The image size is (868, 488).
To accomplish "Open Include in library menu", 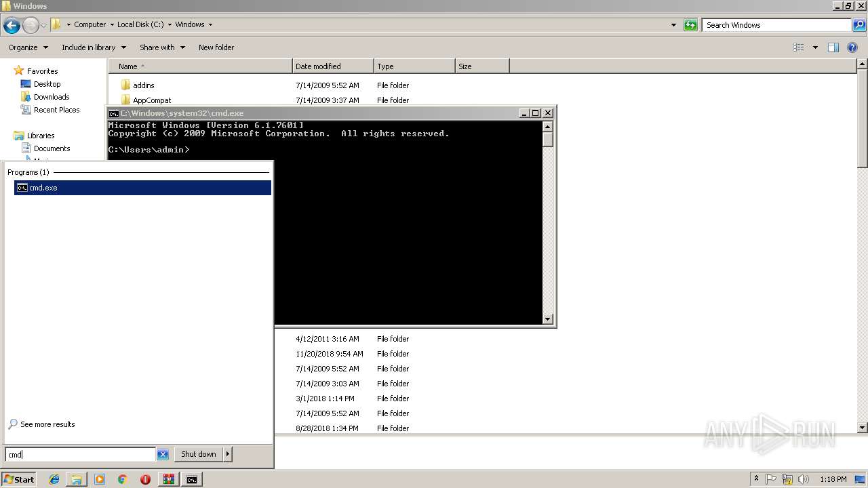I will point(94,47).
